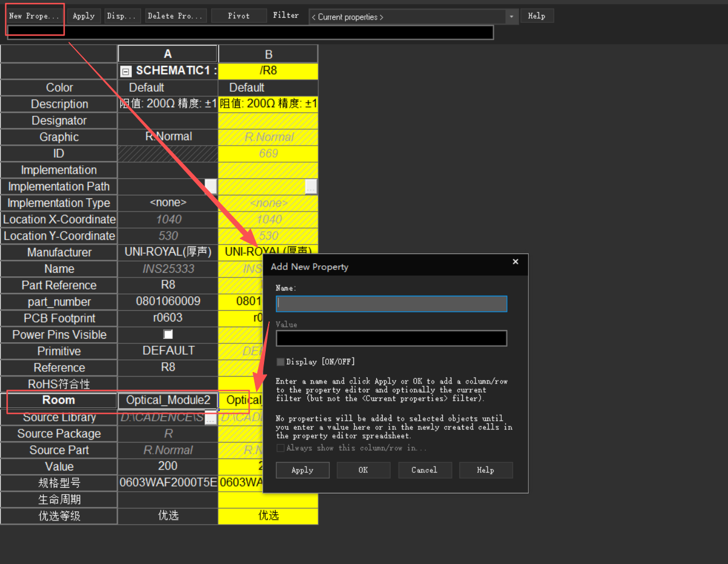728x564 pixels.
Task: Click Delete Property in the toolbar
Action: pyautogui.click(x=175, y=16)
